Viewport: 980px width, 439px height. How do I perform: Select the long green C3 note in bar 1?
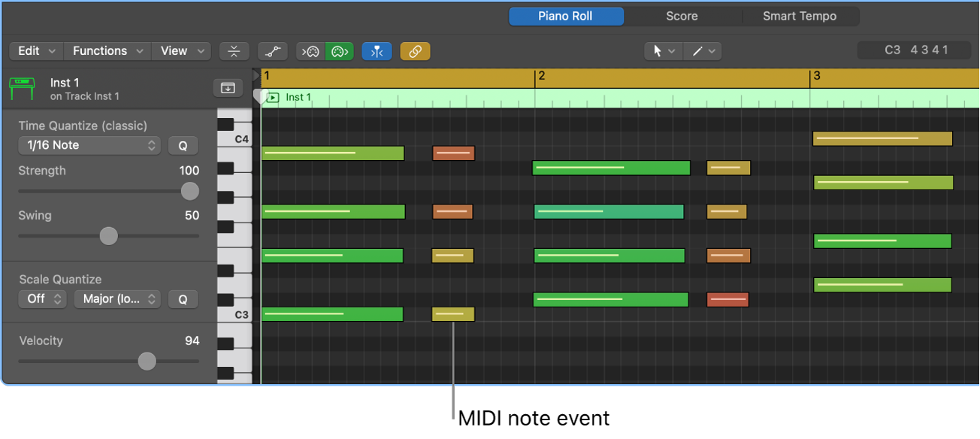pyautogui.click(x=332, y=314)
